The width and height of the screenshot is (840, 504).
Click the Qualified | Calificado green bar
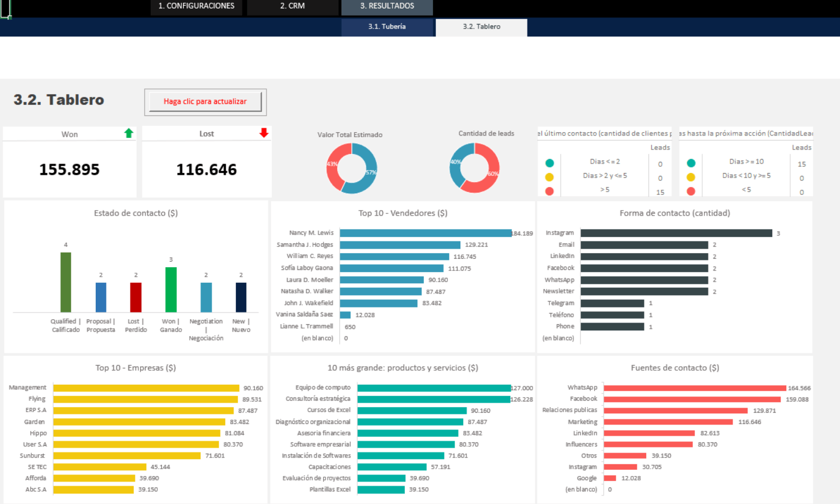[x=66, y=282]
